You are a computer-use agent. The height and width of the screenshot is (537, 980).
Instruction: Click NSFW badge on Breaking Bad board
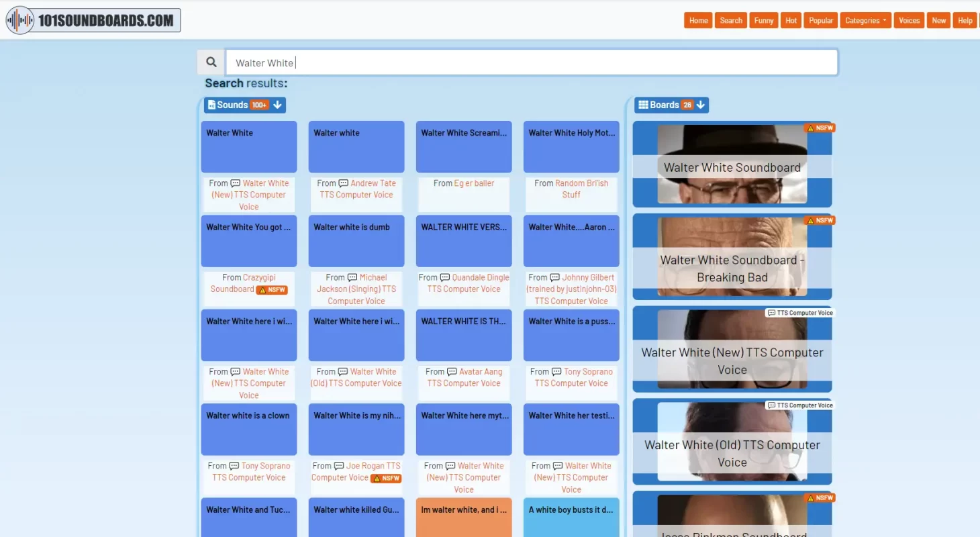click(x=820, y=220)
